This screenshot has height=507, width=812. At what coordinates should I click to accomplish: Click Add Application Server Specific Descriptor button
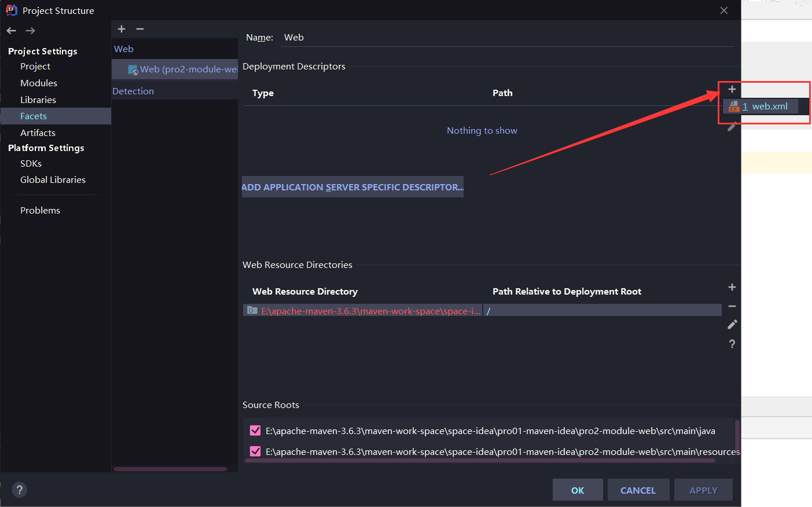[x=352, y=187]
